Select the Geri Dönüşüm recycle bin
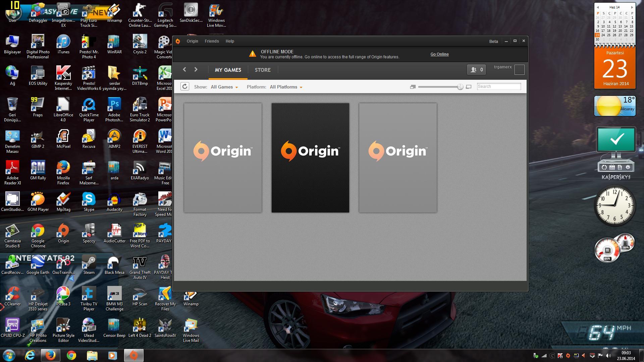This screenshot has width=644, height=362. [12, 110]
